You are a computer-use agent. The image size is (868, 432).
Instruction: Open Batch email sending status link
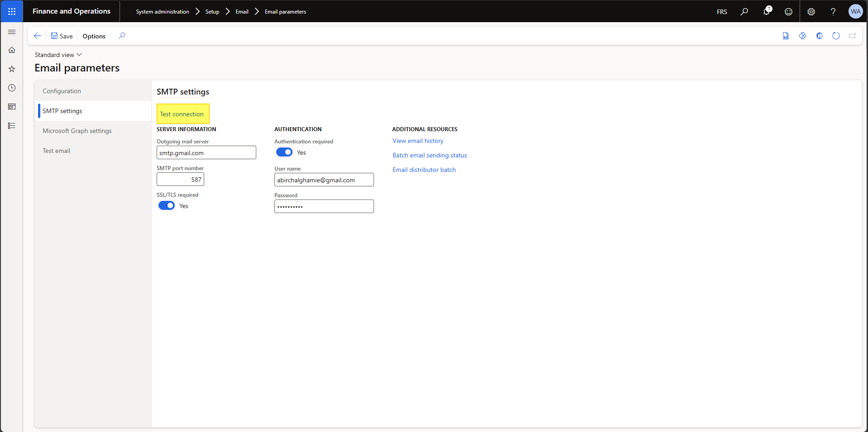coord(430,155)
